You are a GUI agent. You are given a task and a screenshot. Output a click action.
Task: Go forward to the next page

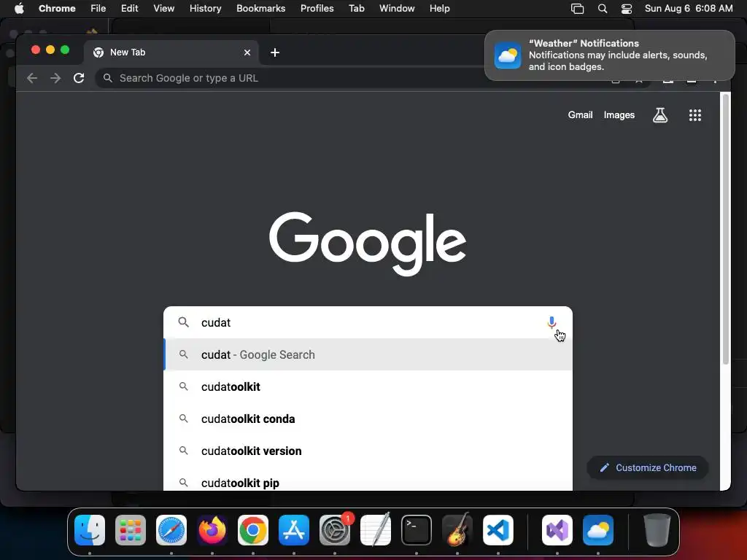(55, 78)
